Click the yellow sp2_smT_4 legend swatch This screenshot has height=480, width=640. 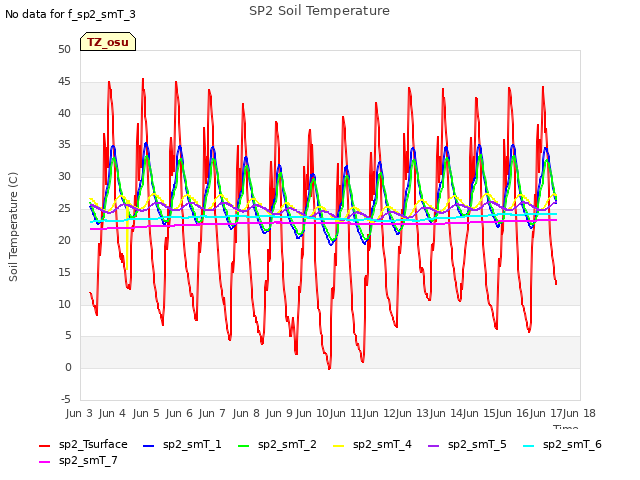[x=338, y=446]
